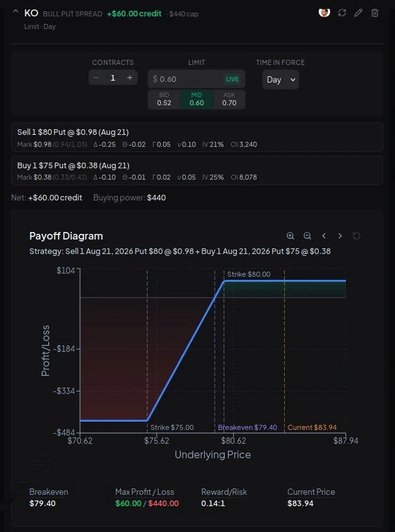Screen dimensions: 395x532
Task: Click the Current $83.94 chart label
Action: point(312,427)
